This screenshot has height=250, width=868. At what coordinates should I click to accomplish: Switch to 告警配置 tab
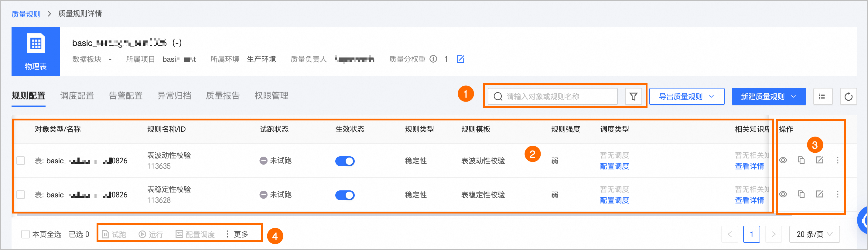[x=126, y=95]
